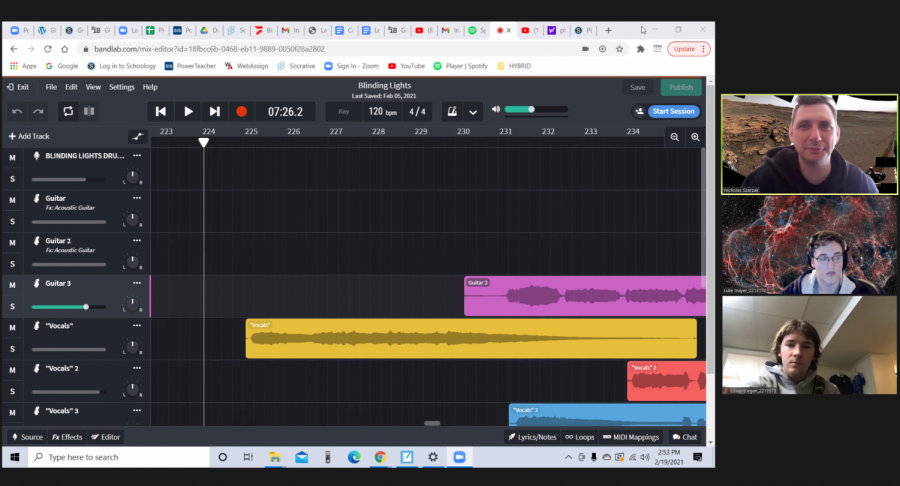The height and width of the screenshot is (486, 900).
Task: Open the three-dot menu for "Vocals" track
Action: tap(137, 325)
